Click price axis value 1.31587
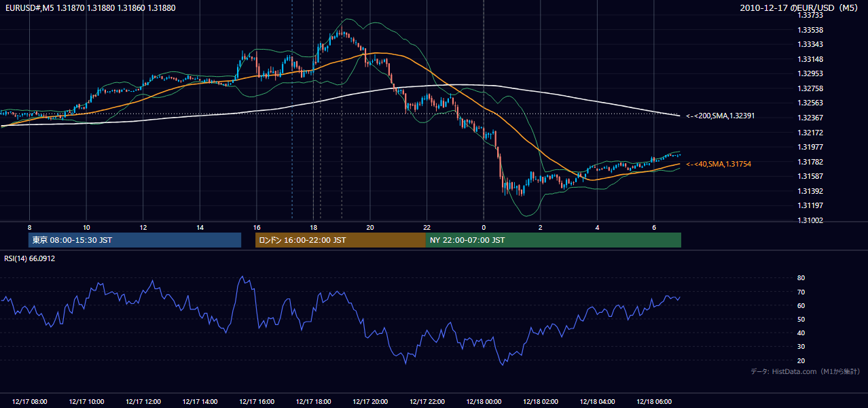 click(810, 176)
